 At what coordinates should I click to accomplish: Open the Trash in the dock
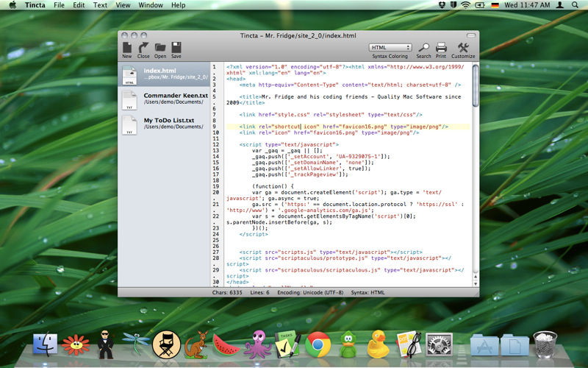tap(545, 344)
